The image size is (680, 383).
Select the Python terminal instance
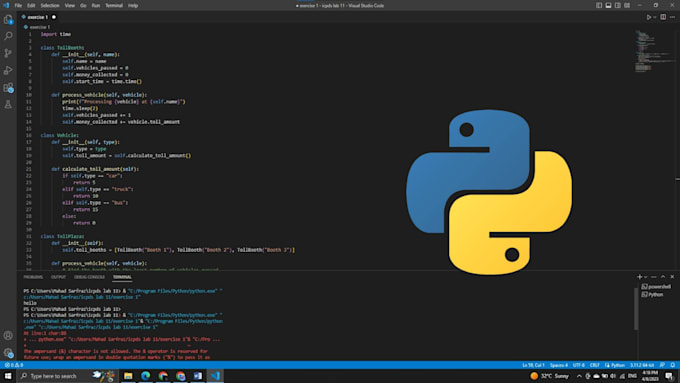(x=653, y=295)
